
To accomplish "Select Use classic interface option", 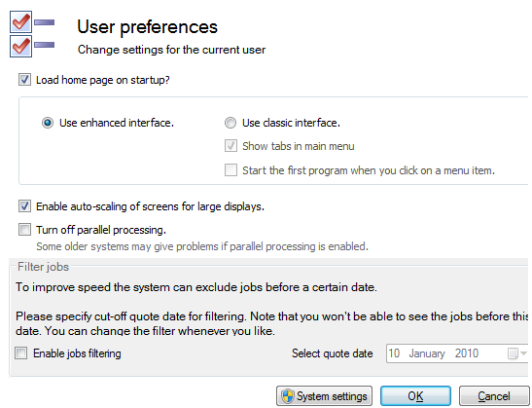I will [x=231, y=123].
